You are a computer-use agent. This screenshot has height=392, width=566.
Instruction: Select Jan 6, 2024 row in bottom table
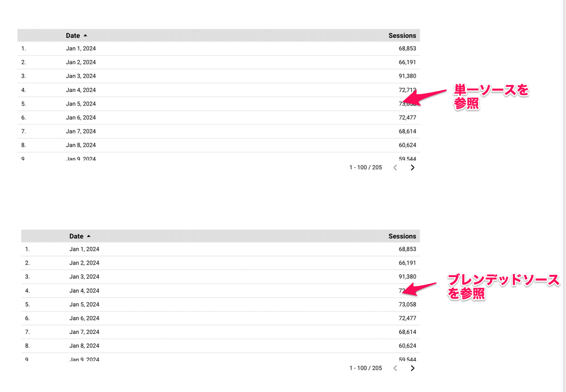tap(221, 318)
